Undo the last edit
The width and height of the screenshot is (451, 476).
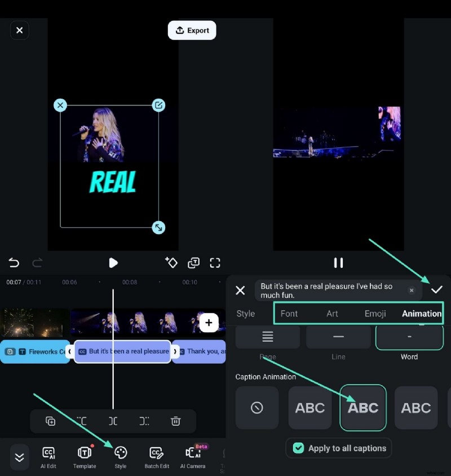14,262
